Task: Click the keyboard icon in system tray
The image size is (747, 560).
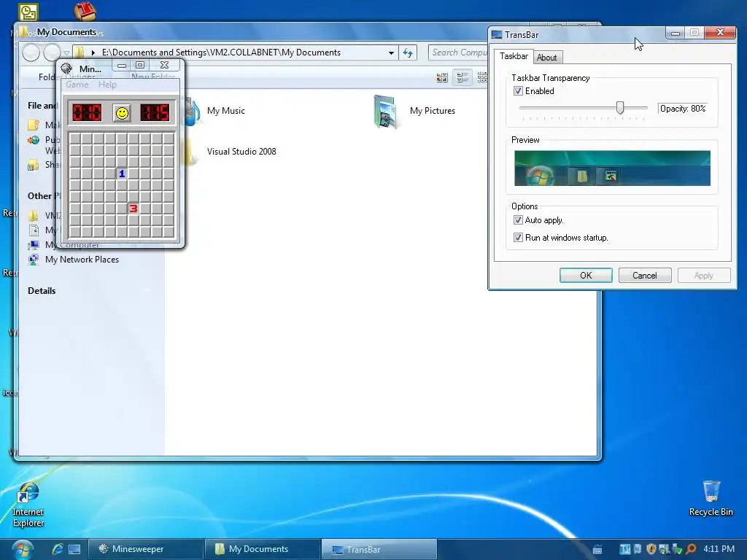Action: (x=597, y=550)
